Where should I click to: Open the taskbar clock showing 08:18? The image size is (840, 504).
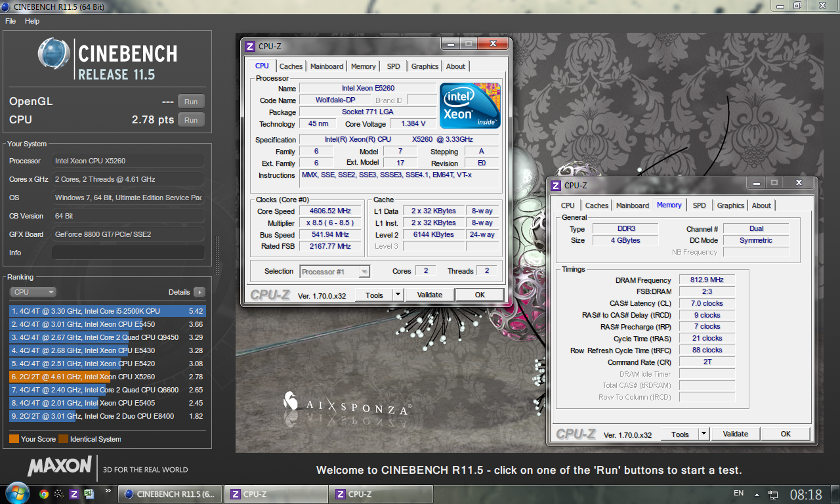click(x=806, y=494)
